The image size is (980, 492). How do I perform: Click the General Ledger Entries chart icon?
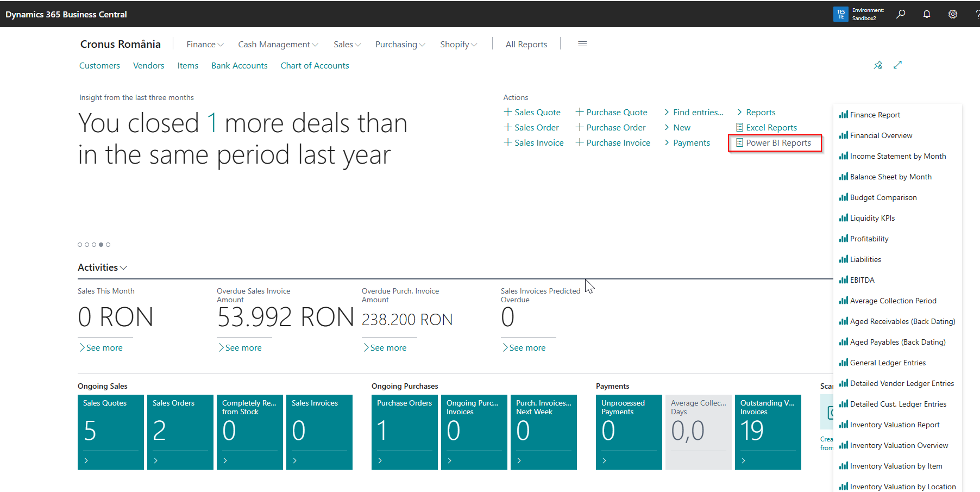click(844, 363)
